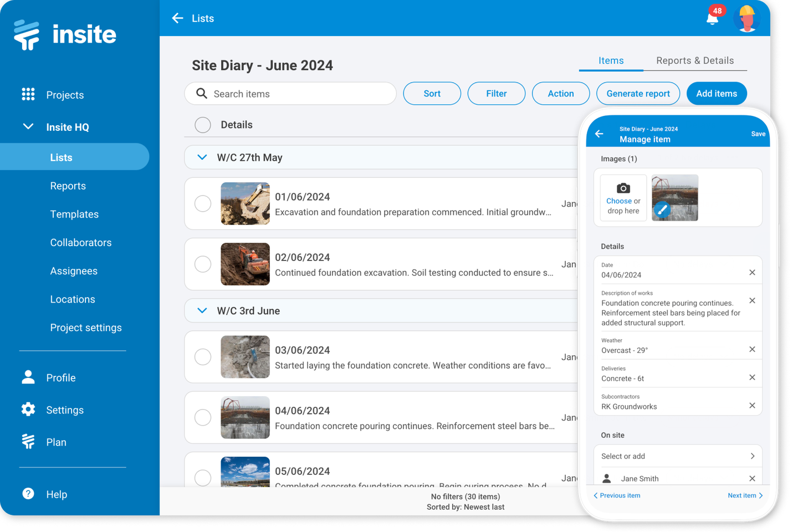Viewport: 798px width, 532px height.
Task: Collapse the W/C 3rd June section
Action: point(202,310)
